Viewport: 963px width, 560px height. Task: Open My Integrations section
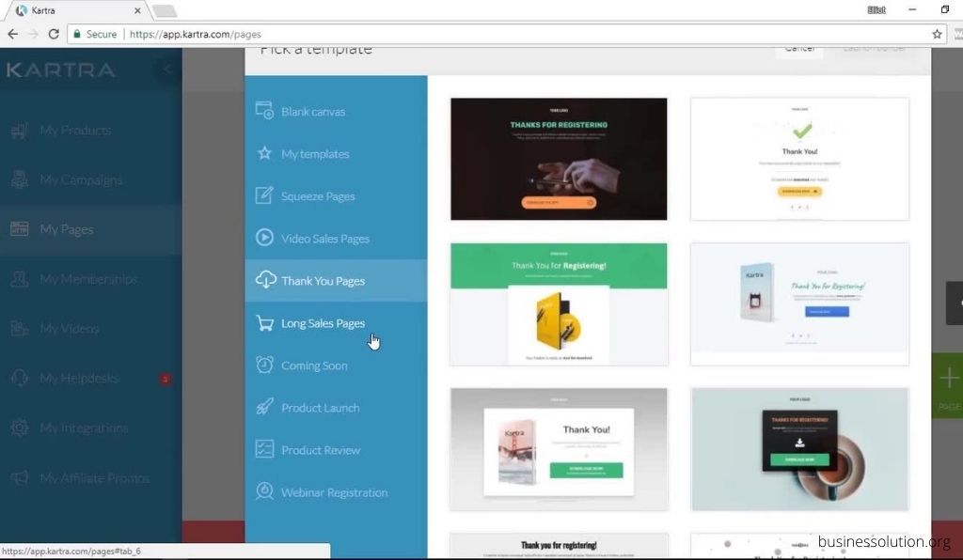[x=91, y=428]
